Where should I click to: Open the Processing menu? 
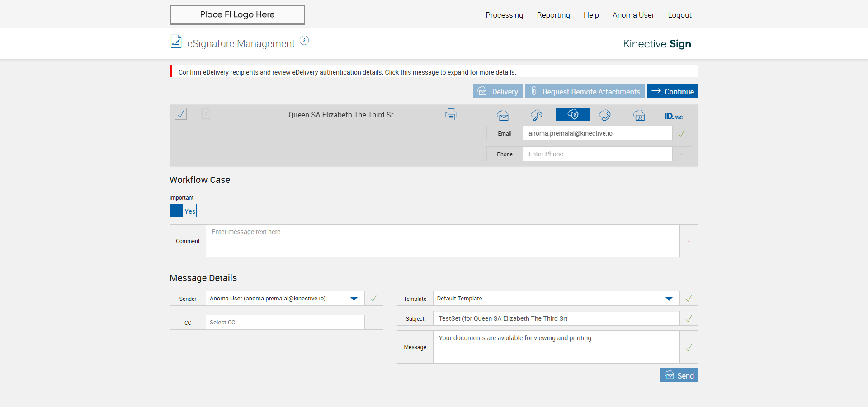point(504,15)
